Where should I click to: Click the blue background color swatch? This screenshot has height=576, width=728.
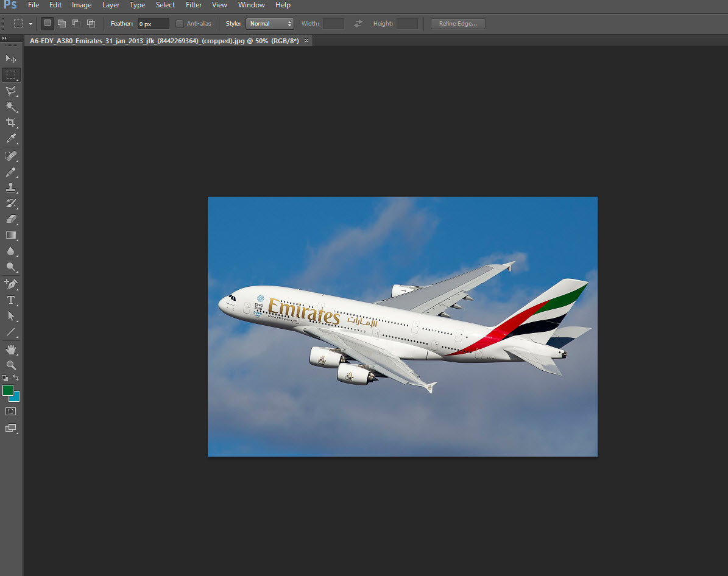pos(16,398)
